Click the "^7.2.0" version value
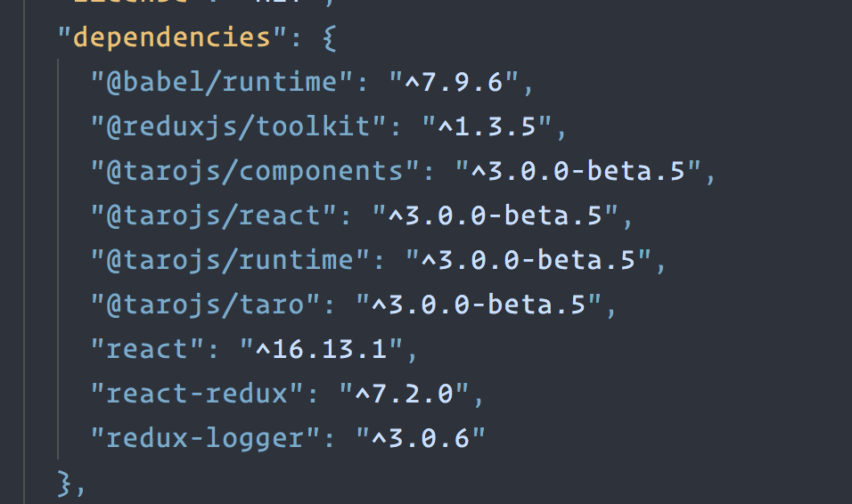Image resolution: width=852 pixels, height=504 pixels. pyautogui.click(x=404, y=394)
